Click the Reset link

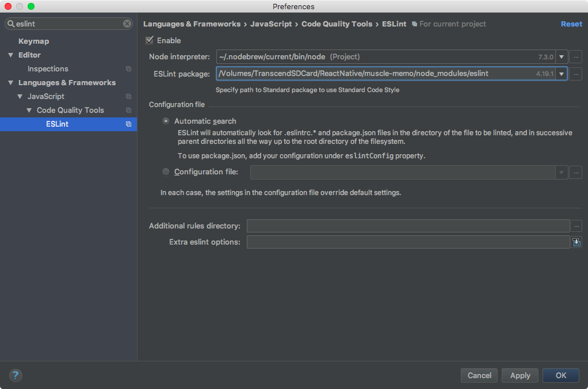click(571, 24)
